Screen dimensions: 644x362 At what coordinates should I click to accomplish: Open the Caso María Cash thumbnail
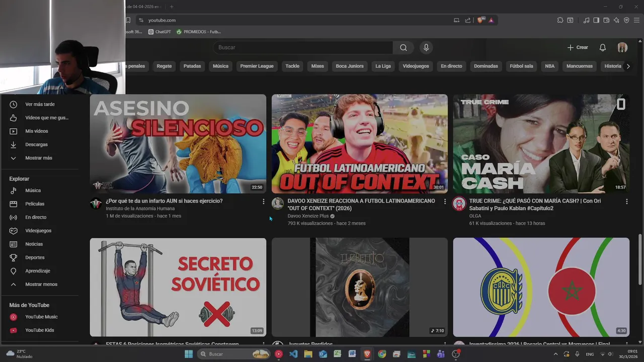(541, 144)
